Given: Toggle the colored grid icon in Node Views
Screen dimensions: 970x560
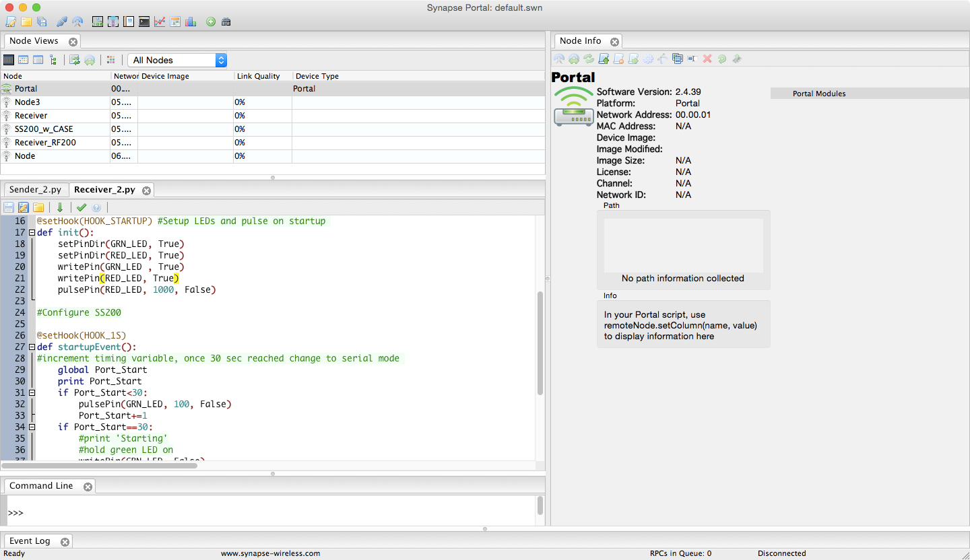Looking at the screenshot, I should 111,60.
